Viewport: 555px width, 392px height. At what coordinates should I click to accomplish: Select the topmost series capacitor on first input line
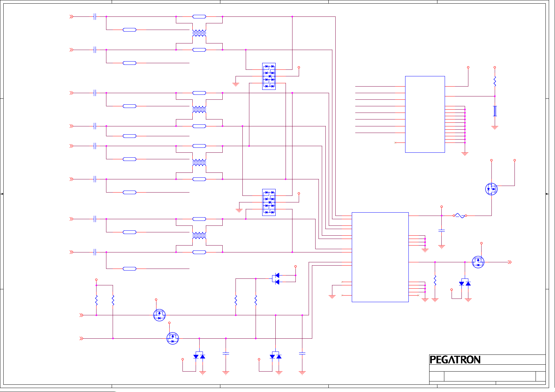[x=95, y=16]
